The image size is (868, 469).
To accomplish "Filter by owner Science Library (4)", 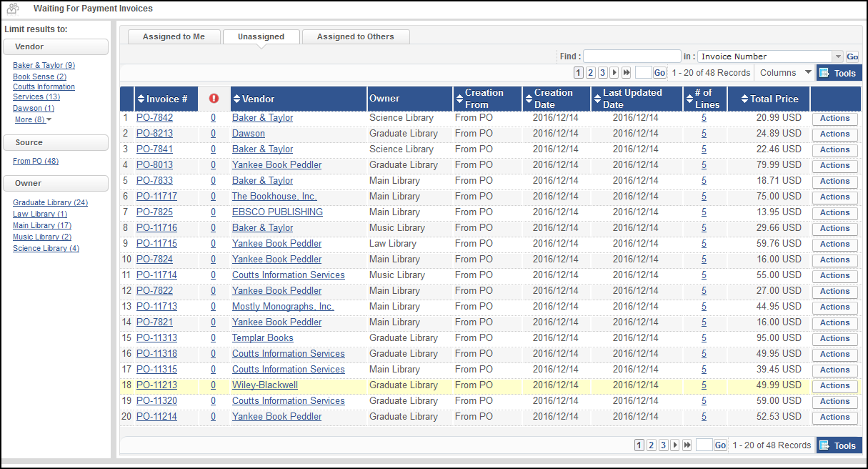I will coord(46,248).
